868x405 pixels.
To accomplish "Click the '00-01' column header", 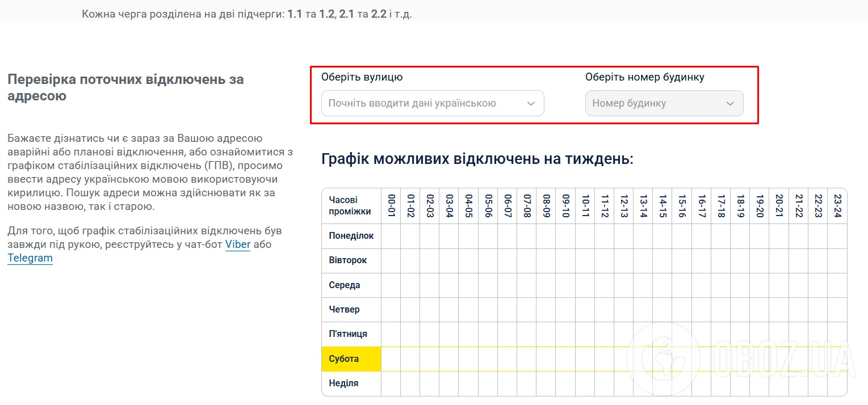I will 391,205.
